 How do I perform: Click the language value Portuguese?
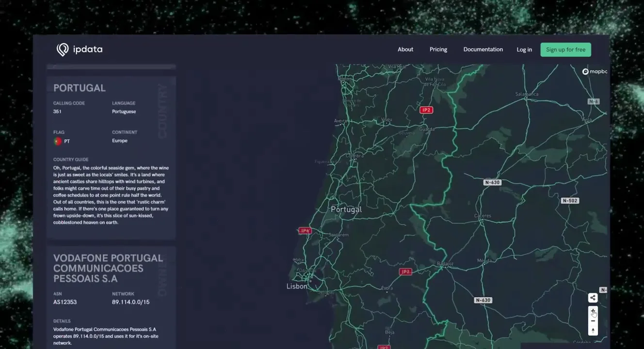pos(124,111)
